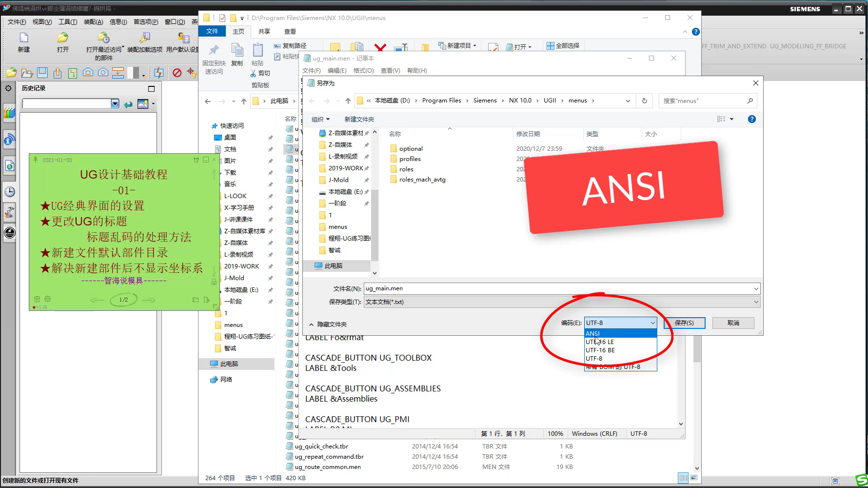
Task: Go to next sticky note page arrow
Action: click(148, 300)
